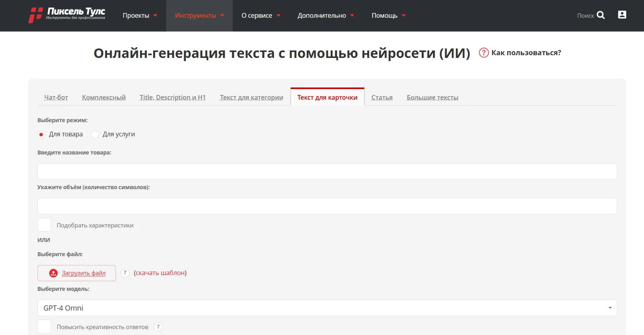Click hint icon beside Повысить креативность ответов
This screenshot has height=335, width=644.
point(158,327)
